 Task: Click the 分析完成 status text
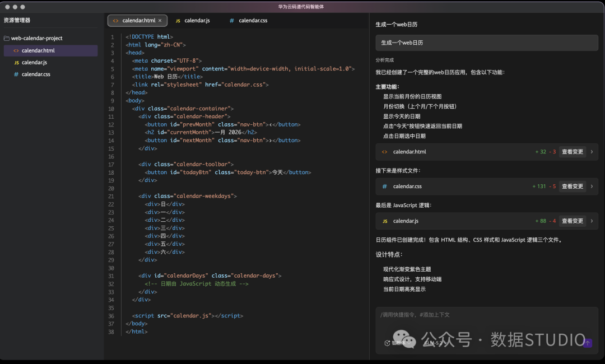coord(385,60)
